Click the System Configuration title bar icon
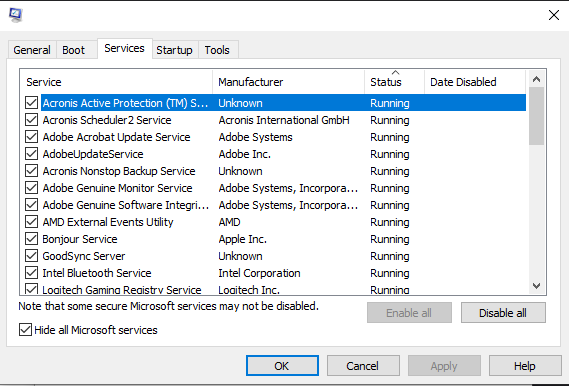This screenshot has height=386, width=569. 16,15
